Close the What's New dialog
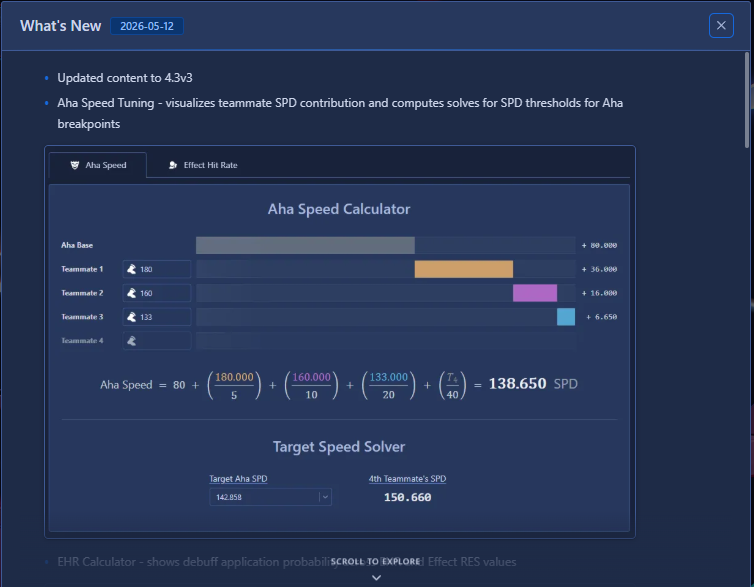 [721, 25]
